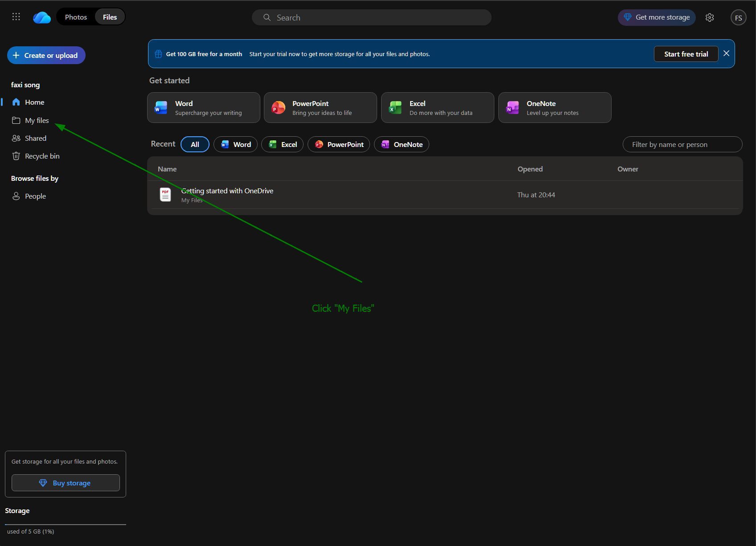Image resolution: width=756 pixels, height=546 pixels.
Task: Click the PowerPoint icon in the Get started card
Action: 278,107
